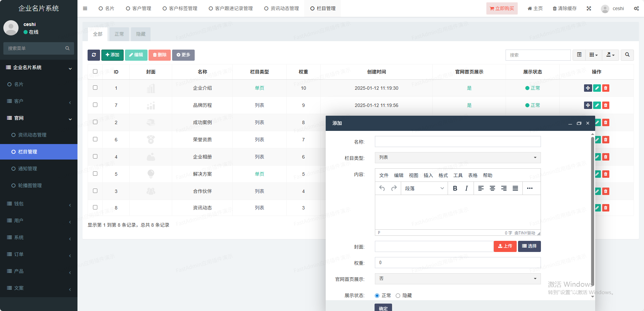Click the red 上传 upload button
Image resolution: width=644 pixels, height=311 pixels.
[505, 246]
